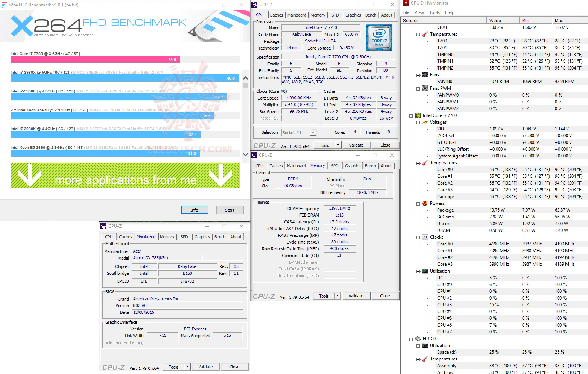Click the Powers node icon in HWMonitor
The width and height of the screenshot is (588, 374).
click(425, 203)
